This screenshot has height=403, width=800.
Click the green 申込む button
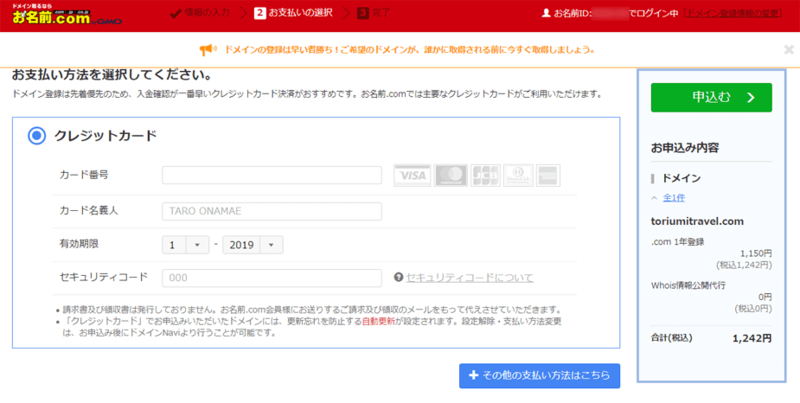pyautogui.click(x=711, y=97)
